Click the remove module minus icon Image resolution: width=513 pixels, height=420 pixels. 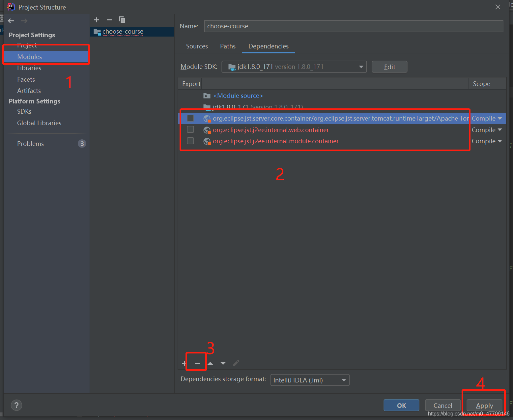(109, 20)
